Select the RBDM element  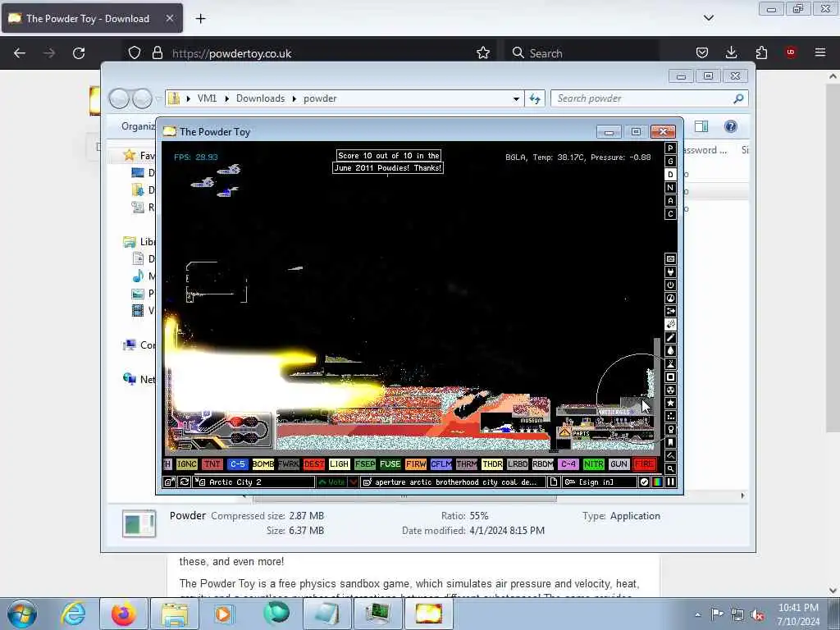coord(543,464)
